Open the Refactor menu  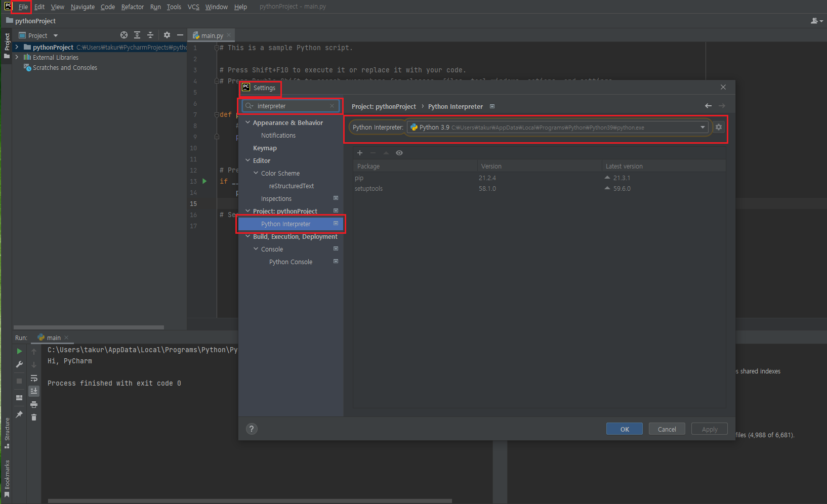coord(133,7)
